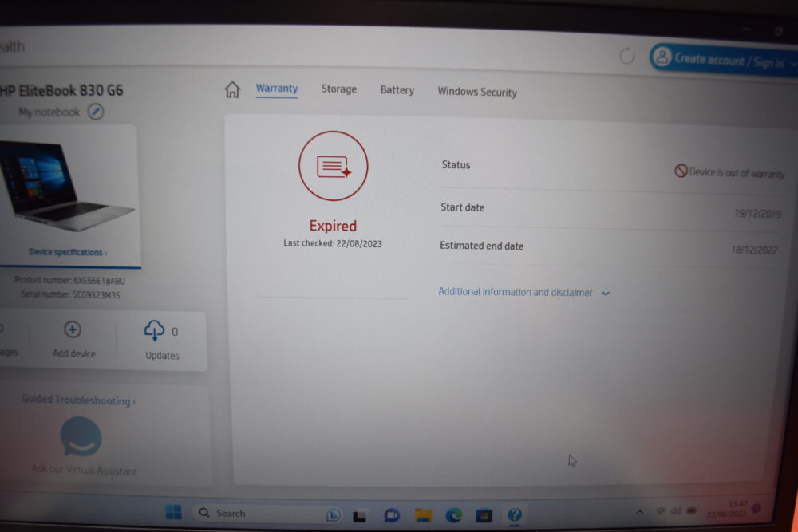Open Device specifications link
Image resolution: width=798 pixels, height=532 pixels.
tap(68, 252)
